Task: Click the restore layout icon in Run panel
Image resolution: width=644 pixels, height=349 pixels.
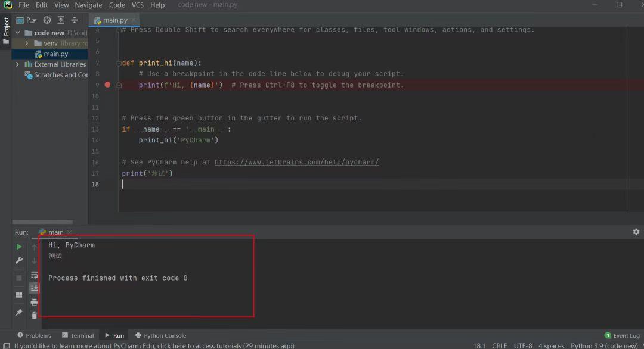Action: [19, 295]
